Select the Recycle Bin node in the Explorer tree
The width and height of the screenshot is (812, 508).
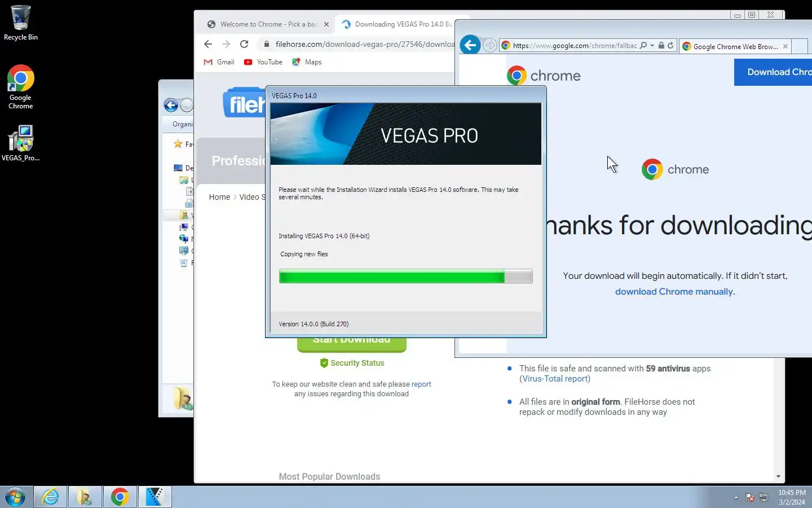tap(187, 263)
